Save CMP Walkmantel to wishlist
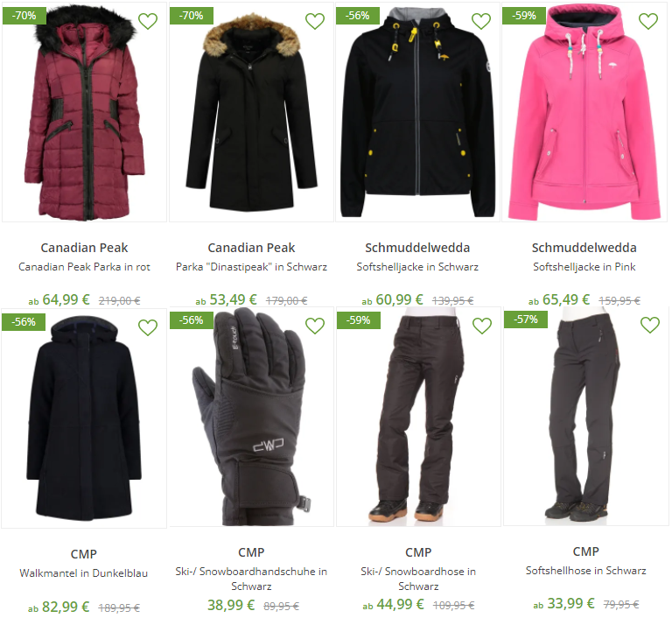 click(148, 327)
